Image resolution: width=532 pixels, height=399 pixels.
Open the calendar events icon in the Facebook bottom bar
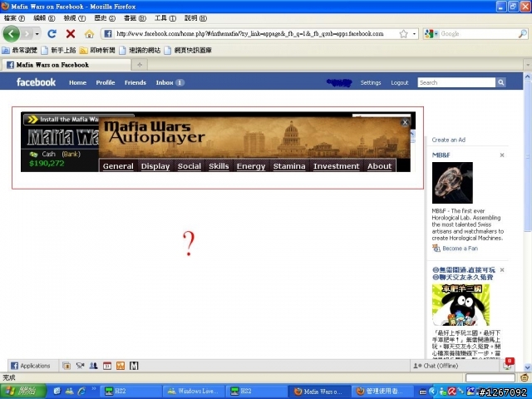pos(107,366)
